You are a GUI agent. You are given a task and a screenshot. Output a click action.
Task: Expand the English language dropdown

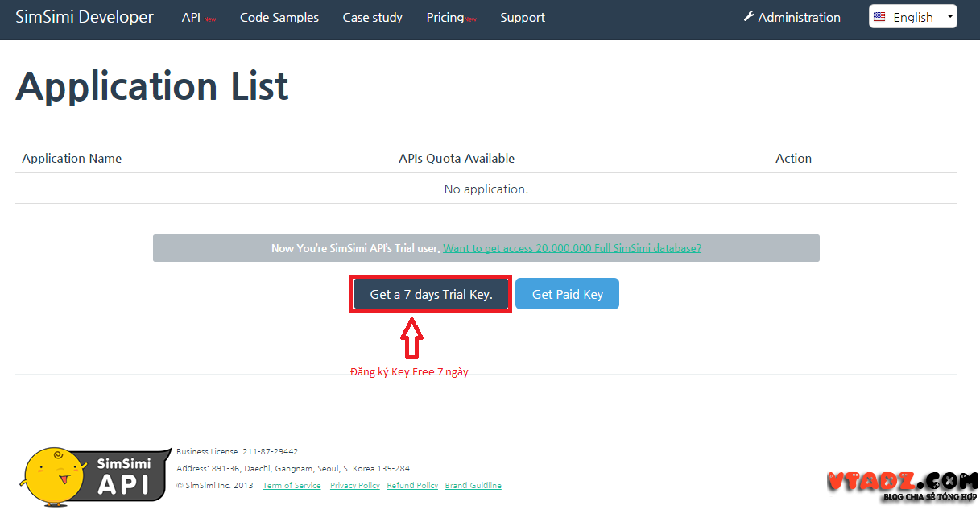pos(913,17)
